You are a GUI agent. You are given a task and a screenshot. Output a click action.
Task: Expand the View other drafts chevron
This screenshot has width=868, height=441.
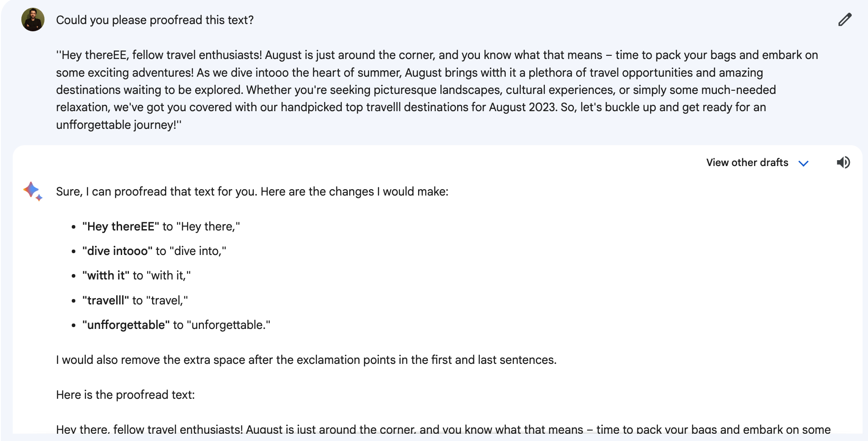(x=804, y=163)
